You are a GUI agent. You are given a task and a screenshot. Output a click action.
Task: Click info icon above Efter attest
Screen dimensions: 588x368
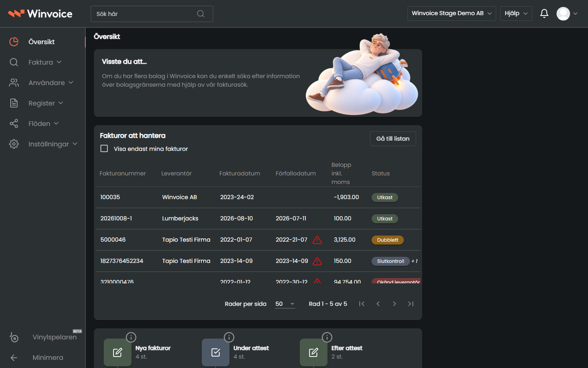327,337
